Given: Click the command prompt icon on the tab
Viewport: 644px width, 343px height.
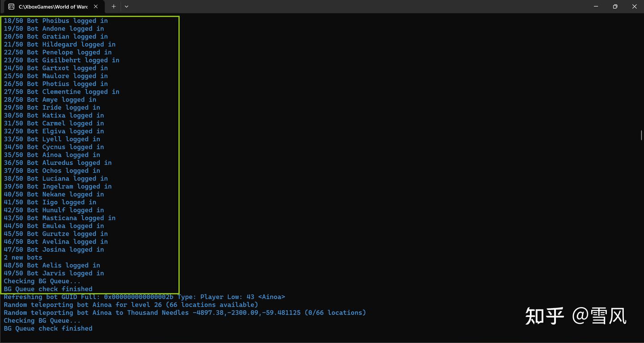Looking at the screenshot, I should pos(11,7).
